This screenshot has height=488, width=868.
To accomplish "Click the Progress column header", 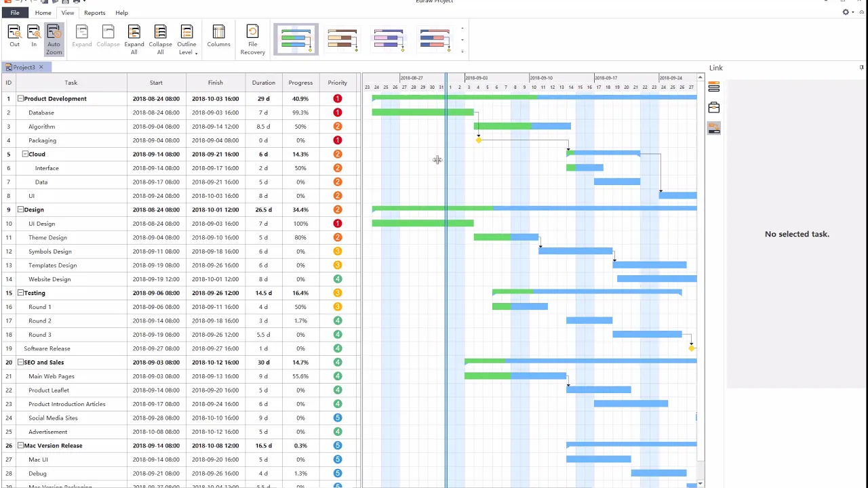I will tap(300, 83).
